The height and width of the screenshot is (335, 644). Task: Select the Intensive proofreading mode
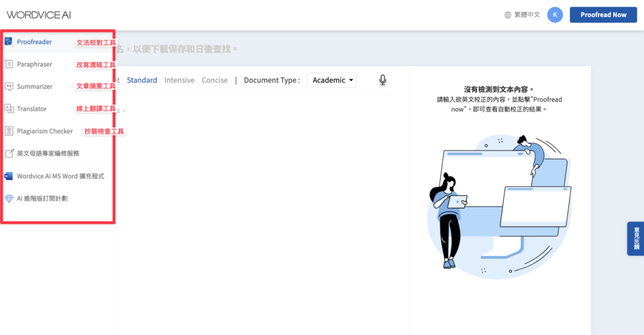tap(179, 80)
